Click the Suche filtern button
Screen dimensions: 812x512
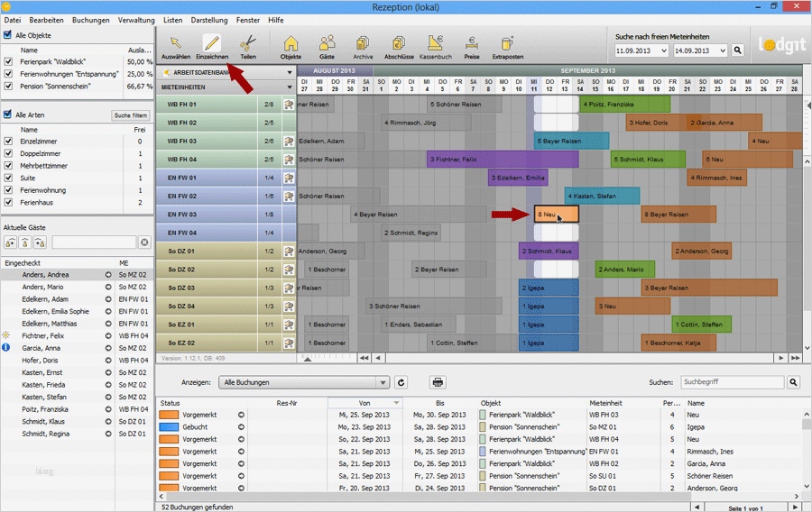coord(131,115)
